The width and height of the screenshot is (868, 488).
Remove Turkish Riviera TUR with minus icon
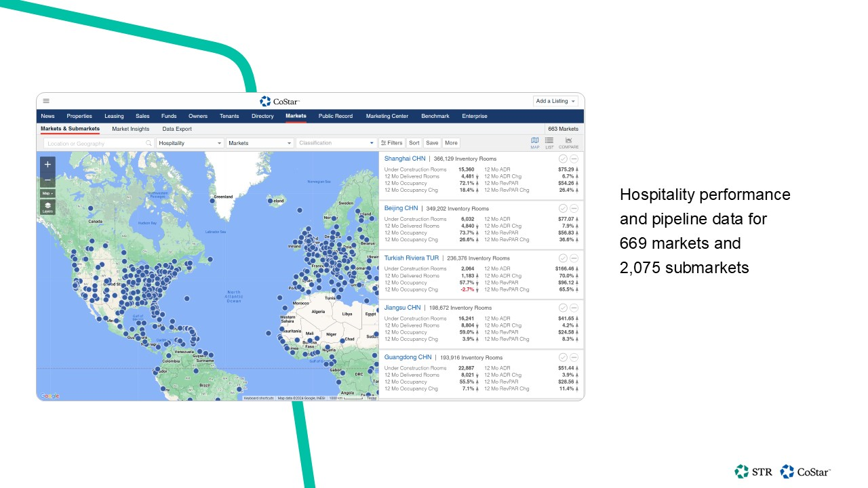[574, 258]
